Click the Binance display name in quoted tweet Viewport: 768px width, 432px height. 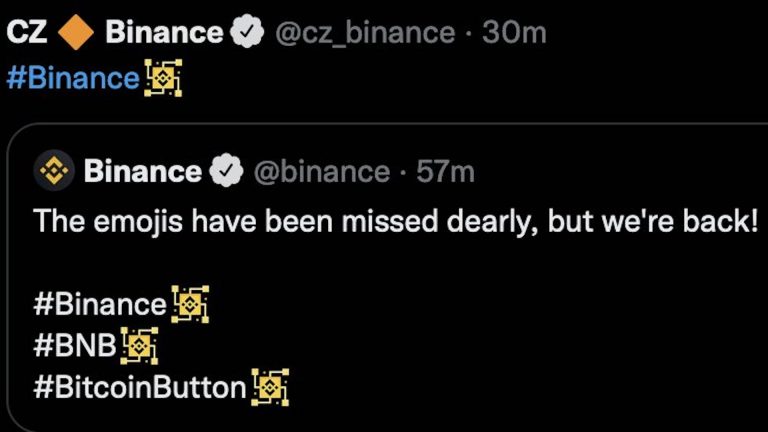[142, 172]
